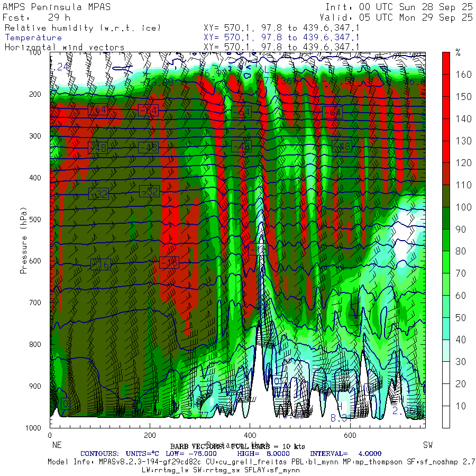Select the 'Fcst: 29 h' forecast hour text
Viewport: 476px width, 476px height.
tap(36, 17)
